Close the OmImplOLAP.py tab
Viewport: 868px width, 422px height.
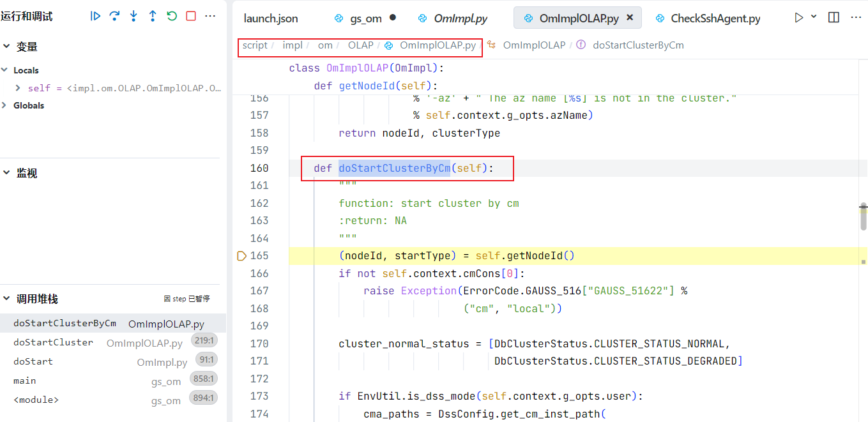(x=630, y=19)
